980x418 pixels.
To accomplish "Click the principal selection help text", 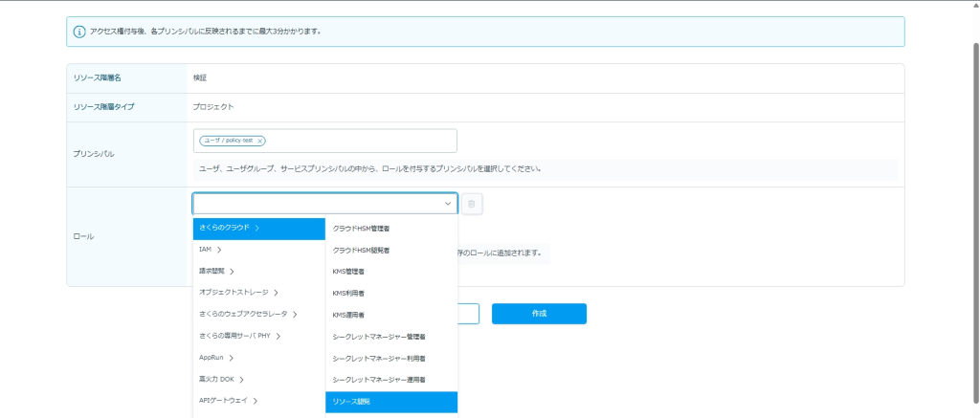I will [369, 168].
